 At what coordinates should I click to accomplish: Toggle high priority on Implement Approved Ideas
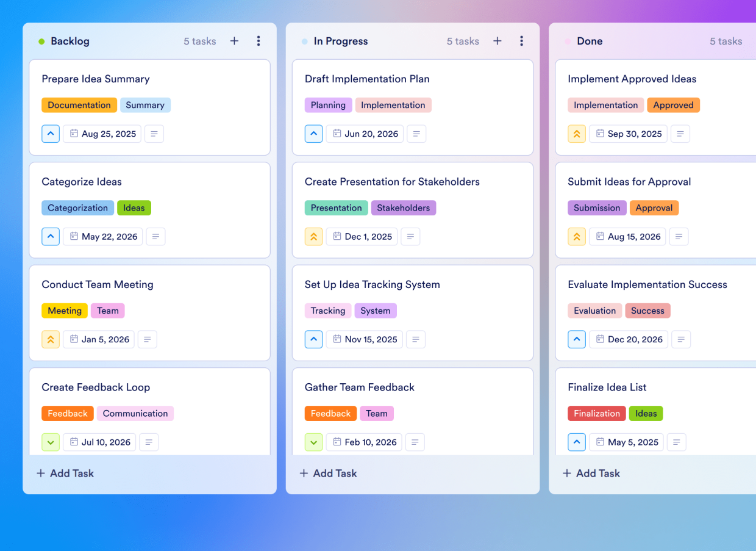tap(577, 134)
